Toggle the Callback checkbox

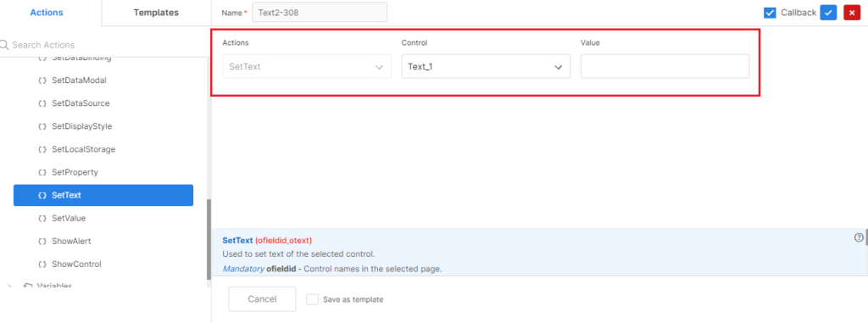[x=770, y=13]
